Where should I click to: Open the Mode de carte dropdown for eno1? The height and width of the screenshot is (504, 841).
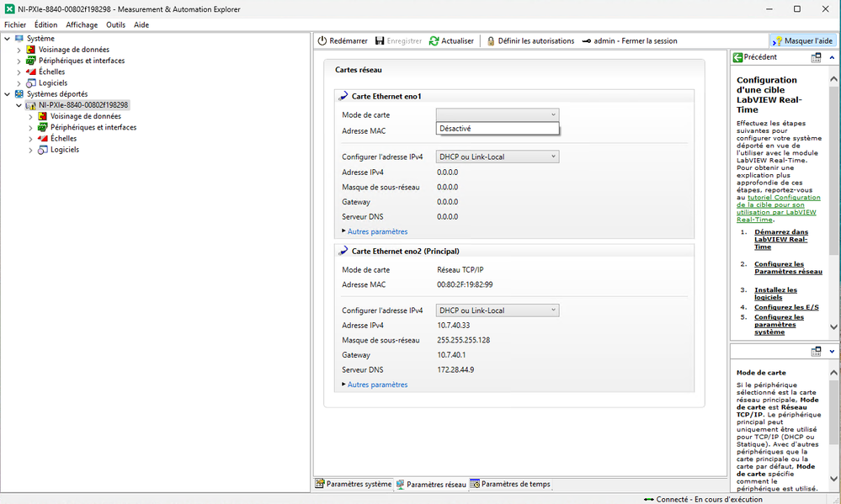[x=498, y=114]
